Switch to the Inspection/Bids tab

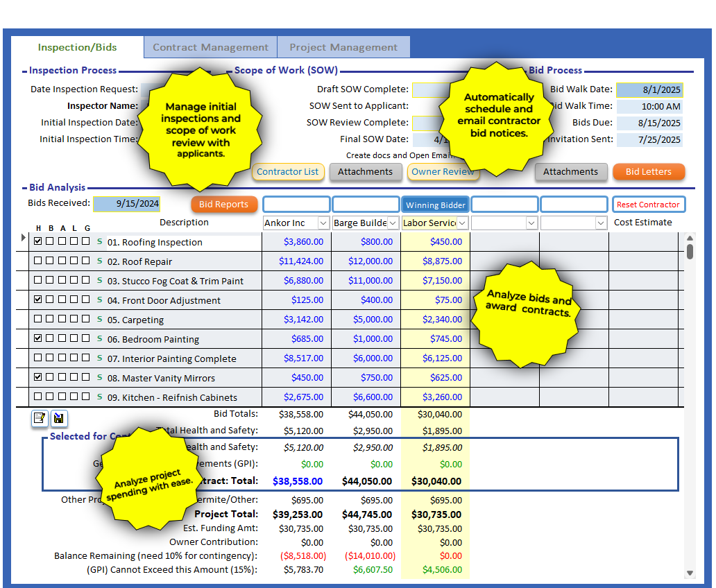pos(77,47)
